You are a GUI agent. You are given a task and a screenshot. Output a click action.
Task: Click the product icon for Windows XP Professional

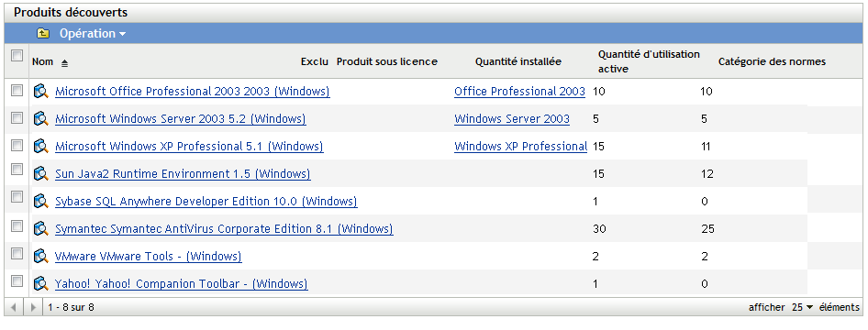pyautogui.click(x=41, y=147)
